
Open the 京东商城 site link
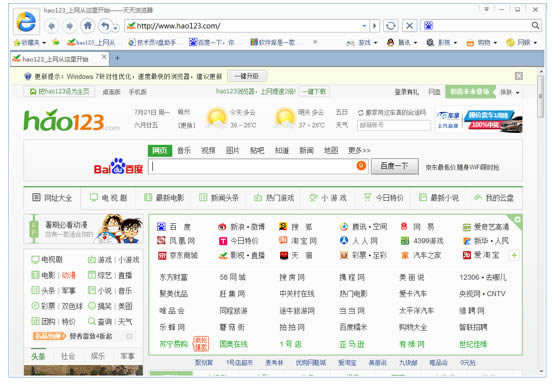178,255
